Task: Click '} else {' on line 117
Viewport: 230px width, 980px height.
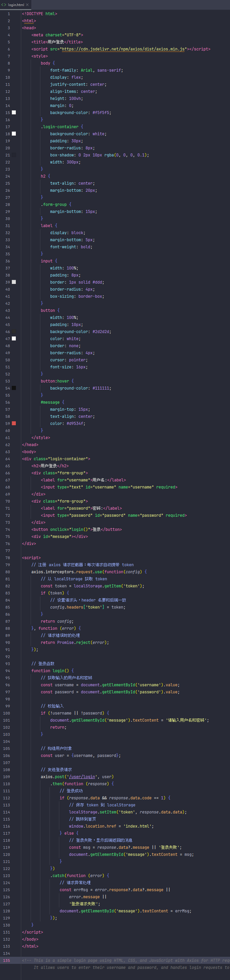Action: [x=69, y=833]
